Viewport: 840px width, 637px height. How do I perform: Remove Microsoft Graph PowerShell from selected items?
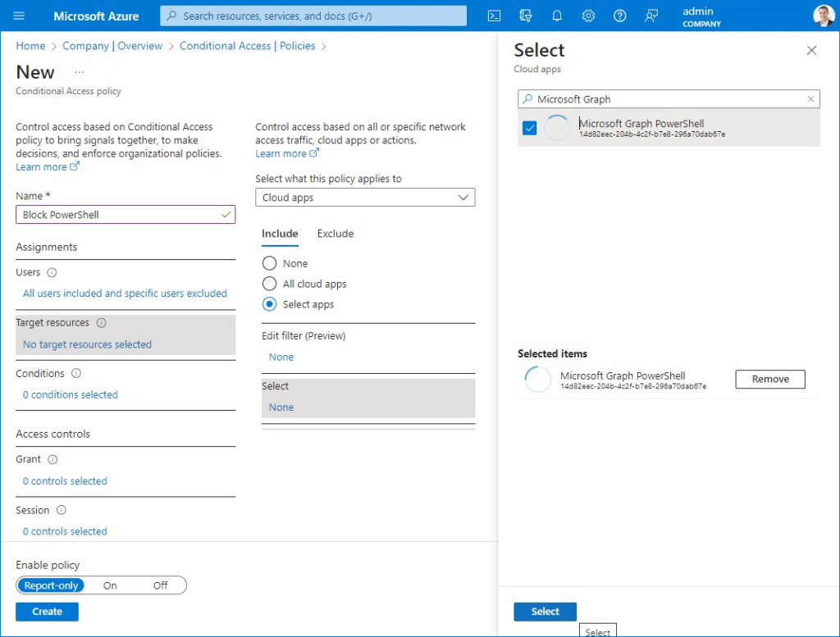[x=769, y=379]
